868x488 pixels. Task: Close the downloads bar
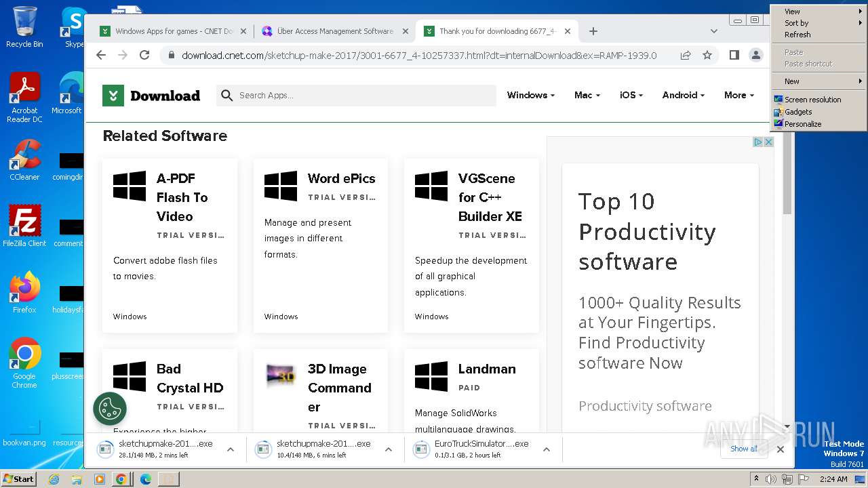(781, 449)
